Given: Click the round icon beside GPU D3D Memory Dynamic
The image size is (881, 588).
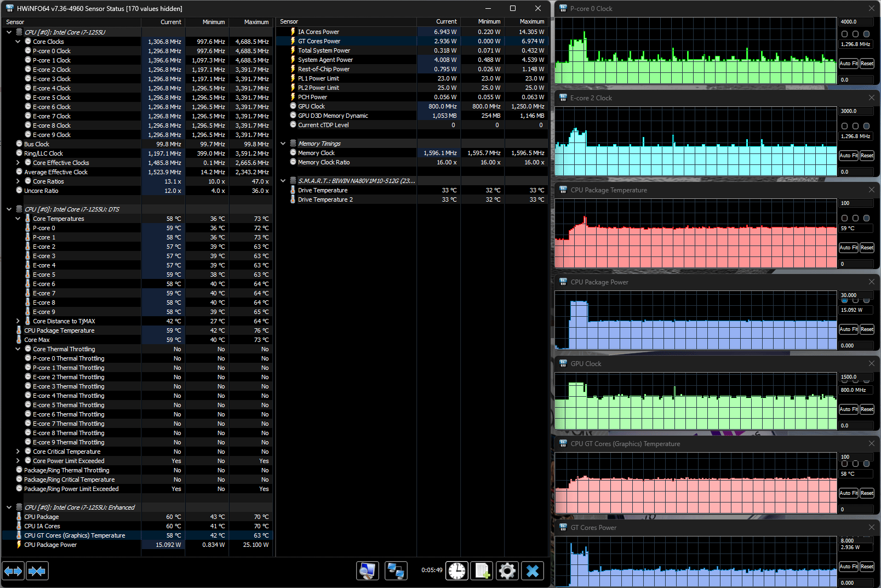Looking at the screenshot, I should [293, 116].
